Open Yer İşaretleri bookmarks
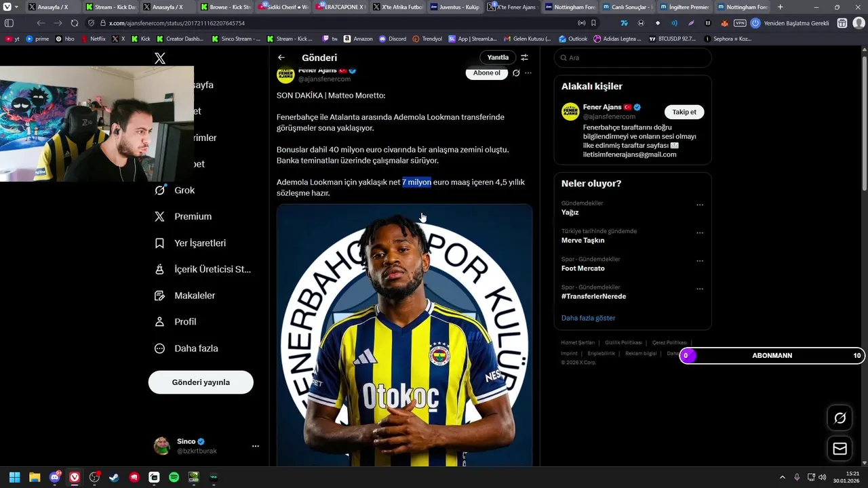 tap(191, 243)
